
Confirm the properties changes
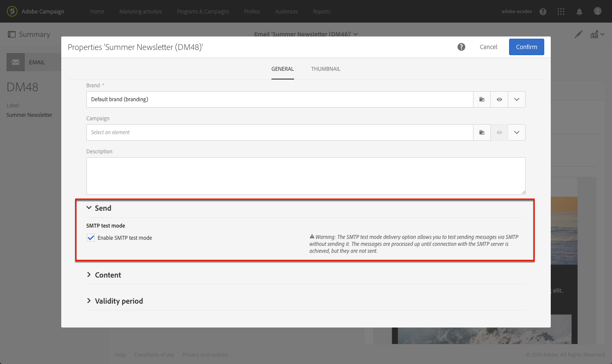pyautogui.click(x=526, y=47)
